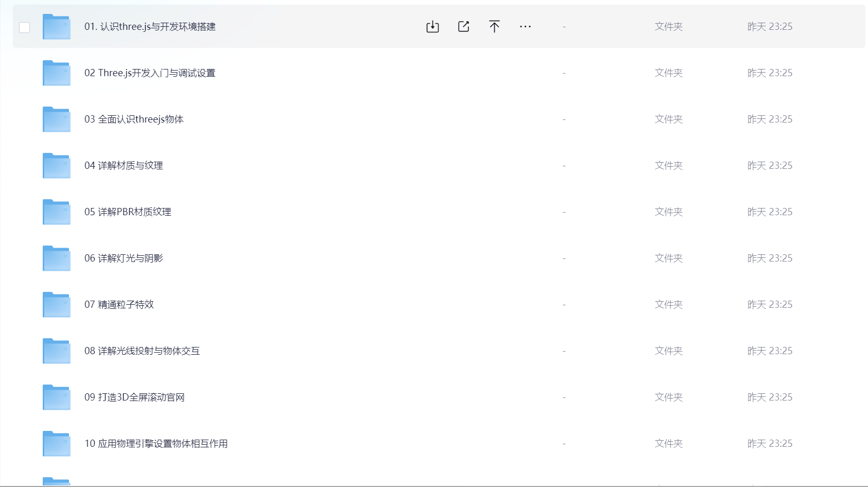Open folder icon for 10 应用物理引擎设置物体相互作用

57,444
